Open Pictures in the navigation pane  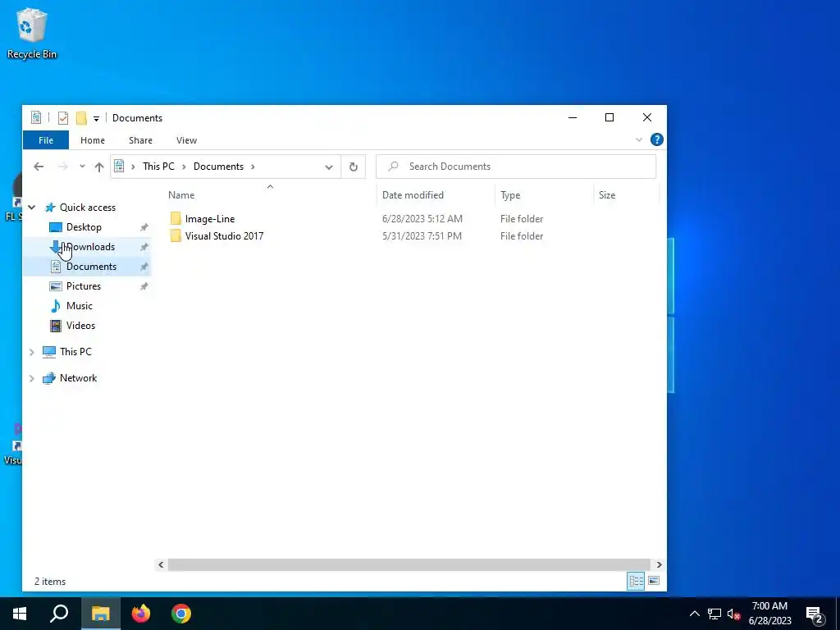[x=83, y=286]
